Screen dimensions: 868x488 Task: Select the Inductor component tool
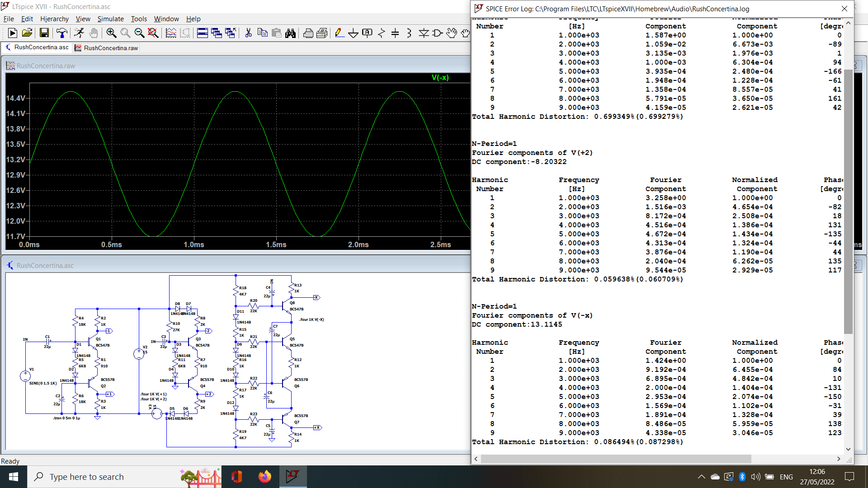coord(409,33)
